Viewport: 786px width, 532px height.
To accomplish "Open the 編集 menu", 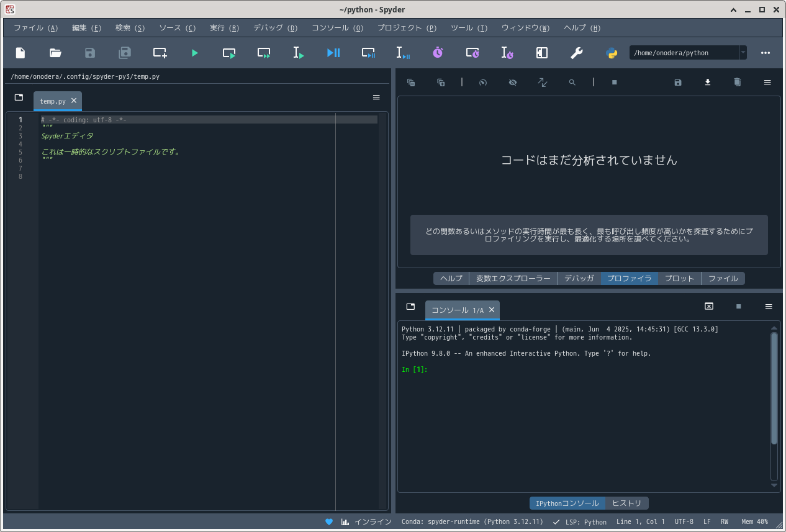I will click(x=86, y=28).
